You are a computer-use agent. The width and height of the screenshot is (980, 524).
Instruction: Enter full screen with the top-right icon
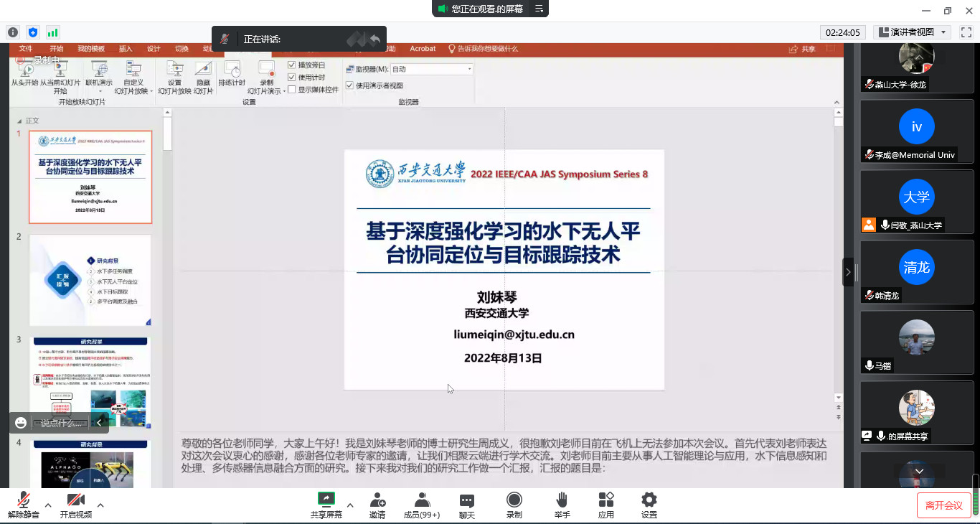point(966,32)
